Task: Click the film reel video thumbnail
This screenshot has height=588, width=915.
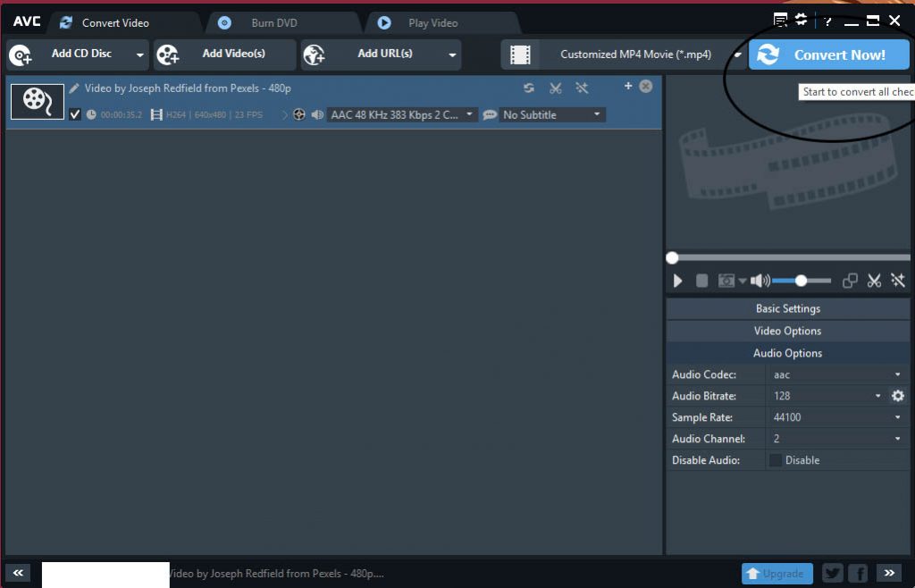Action: click(38, 102)
